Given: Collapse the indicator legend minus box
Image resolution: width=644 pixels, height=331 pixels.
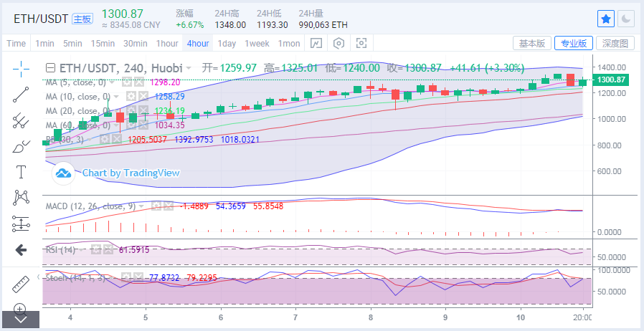Looking at the screenshot, I should point(50,67).
